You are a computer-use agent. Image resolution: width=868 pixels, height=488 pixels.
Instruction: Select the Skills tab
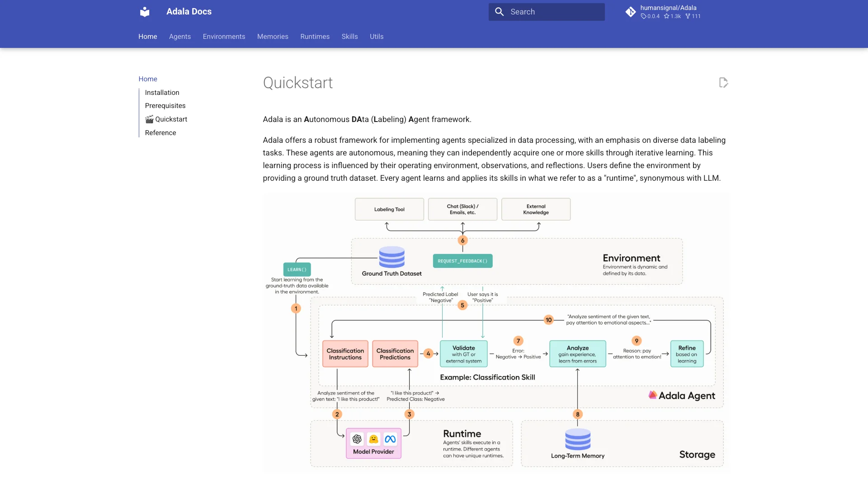coord(349,37)
